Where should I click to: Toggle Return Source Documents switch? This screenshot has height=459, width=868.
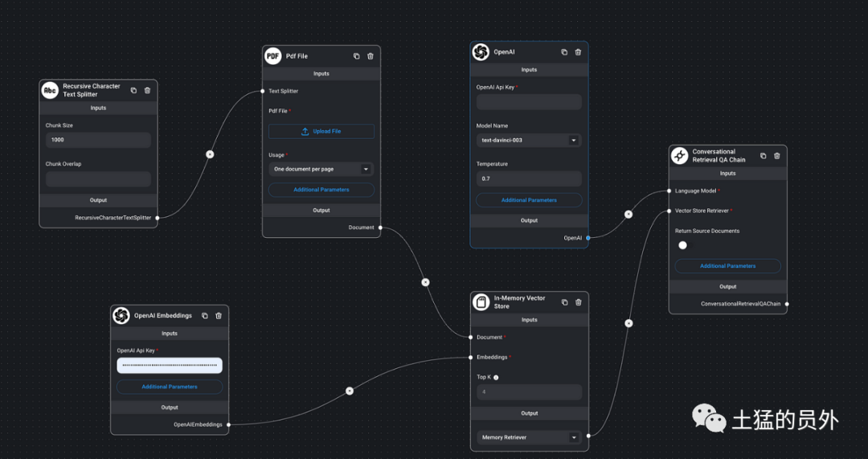pyautogui.click(x=684, y=245)
